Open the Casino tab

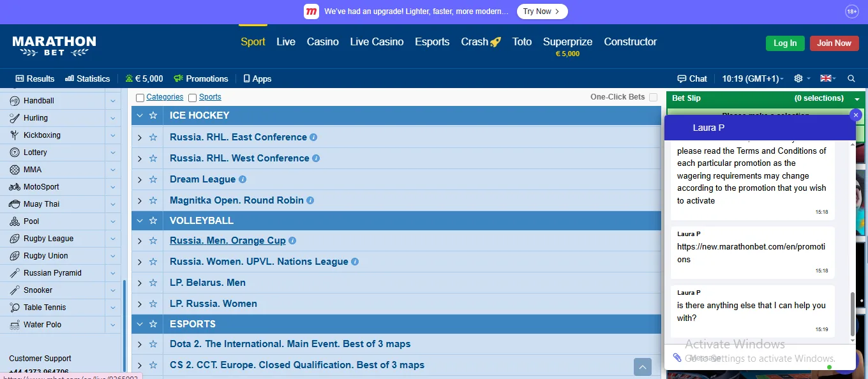click(323, 41)
